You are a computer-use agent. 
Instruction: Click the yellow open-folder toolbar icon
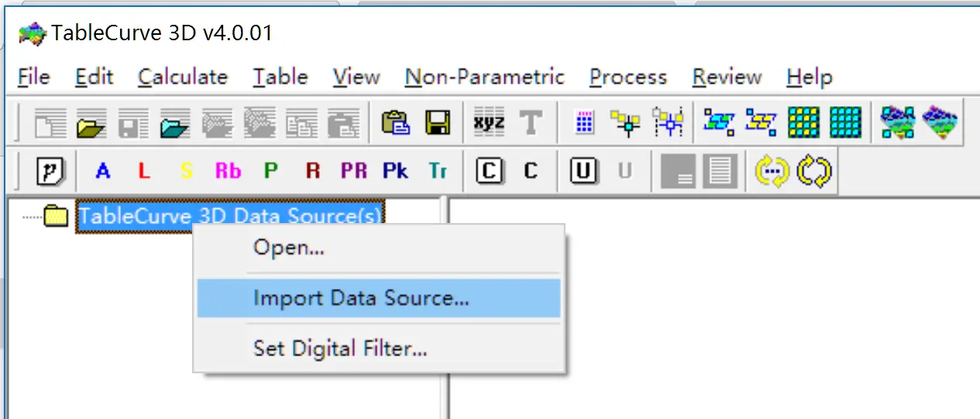pyautogui.click(x=92, y=123)
